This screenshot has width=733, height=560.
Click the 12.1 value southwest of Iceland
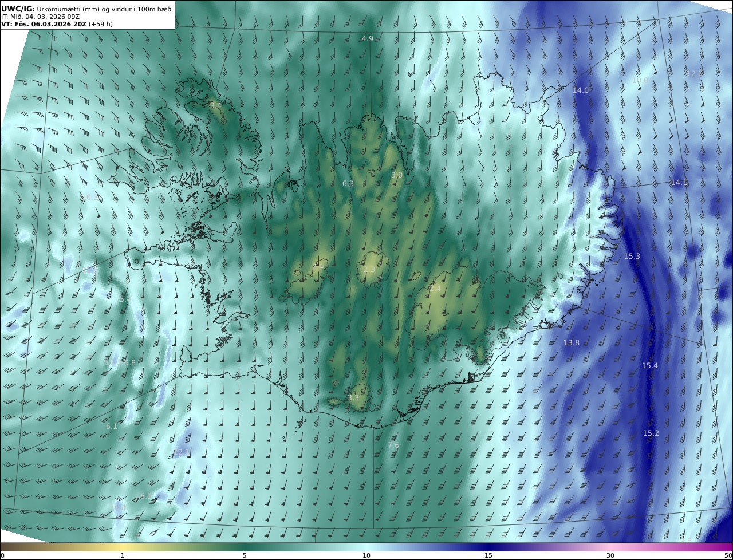181,452
